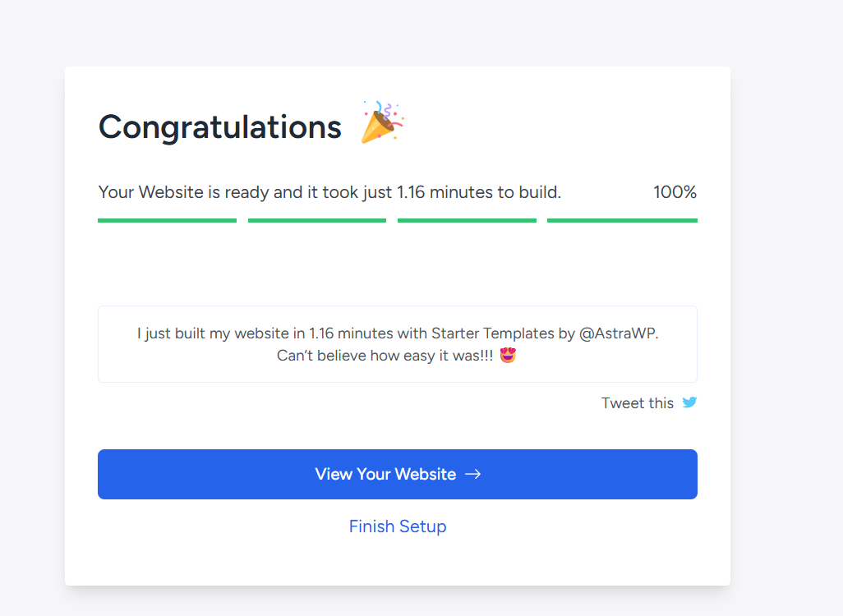The height and width of the screenshot is (616, 843).
Task: Select the "Can't believe how easy it was" line
Action: 385,356
